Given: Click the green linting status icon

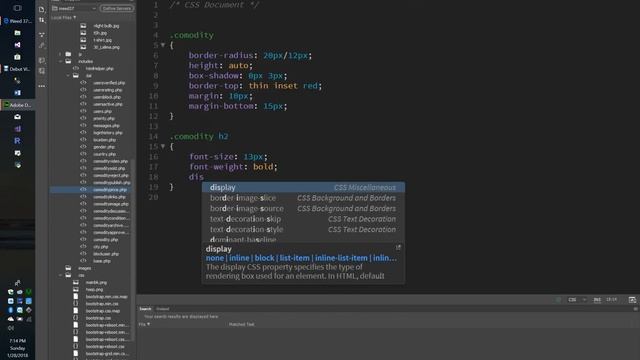Looking at the screenshot, I should coord(558,300).
